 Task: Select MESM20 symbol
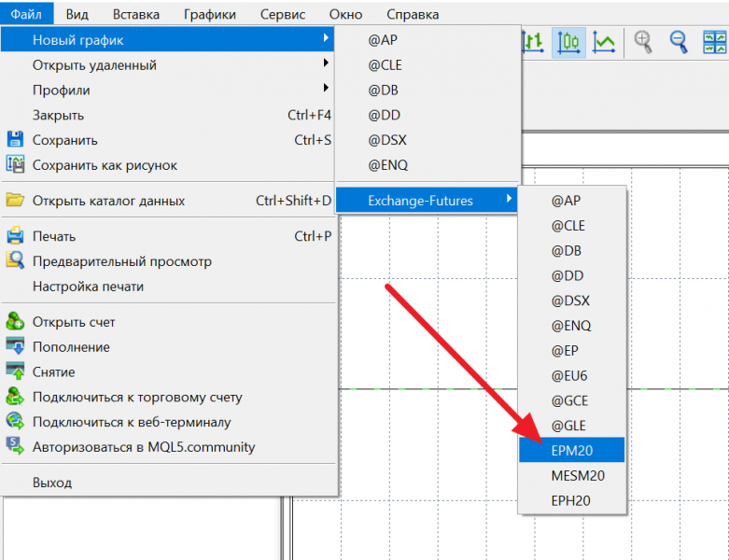[x=572, y=475]
